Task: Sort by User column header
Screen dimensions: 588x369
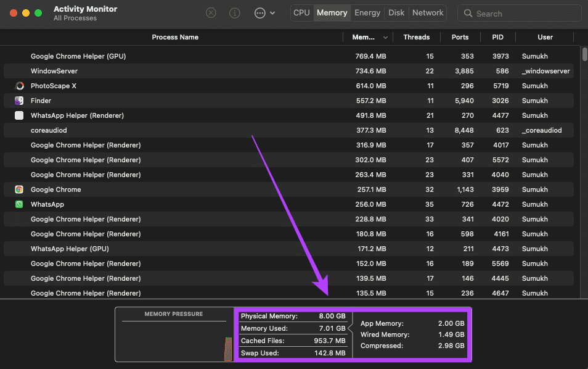Action: [545, 37]
